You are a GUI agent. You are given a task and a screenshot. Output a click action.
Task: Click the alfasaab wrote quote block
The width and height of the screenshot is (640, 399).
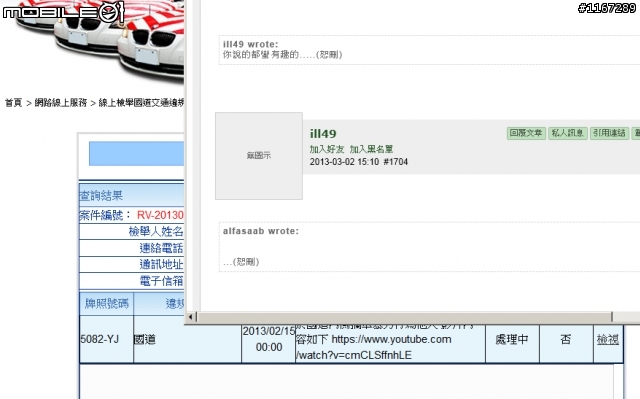429,247
